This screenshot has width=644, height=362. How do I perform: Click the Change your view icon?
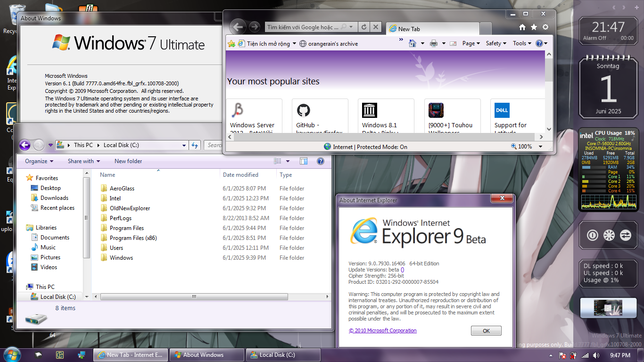pos(278,161)
